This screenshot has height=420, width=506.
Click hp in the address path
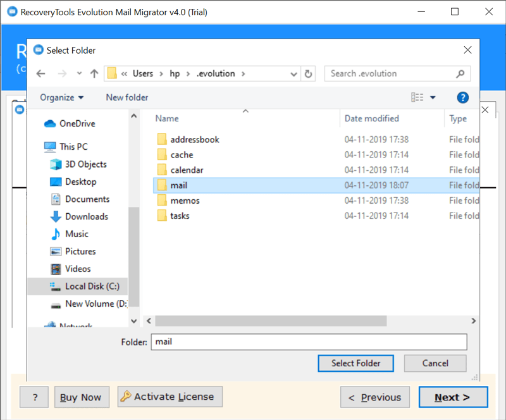[175, 73]
